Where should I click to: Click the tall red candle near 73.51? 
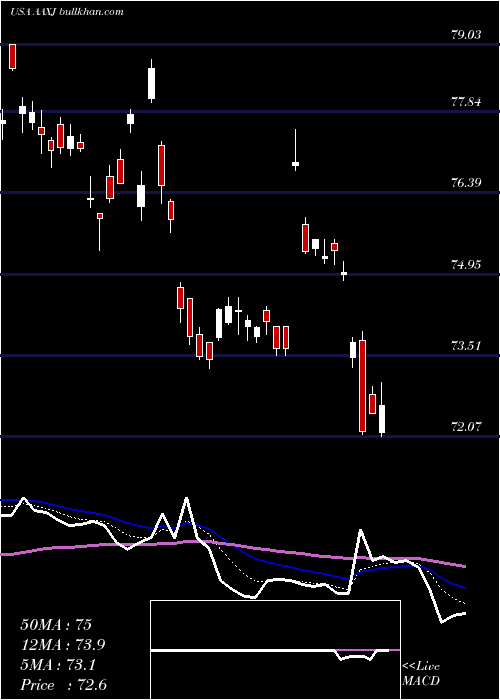pos(362,386)
